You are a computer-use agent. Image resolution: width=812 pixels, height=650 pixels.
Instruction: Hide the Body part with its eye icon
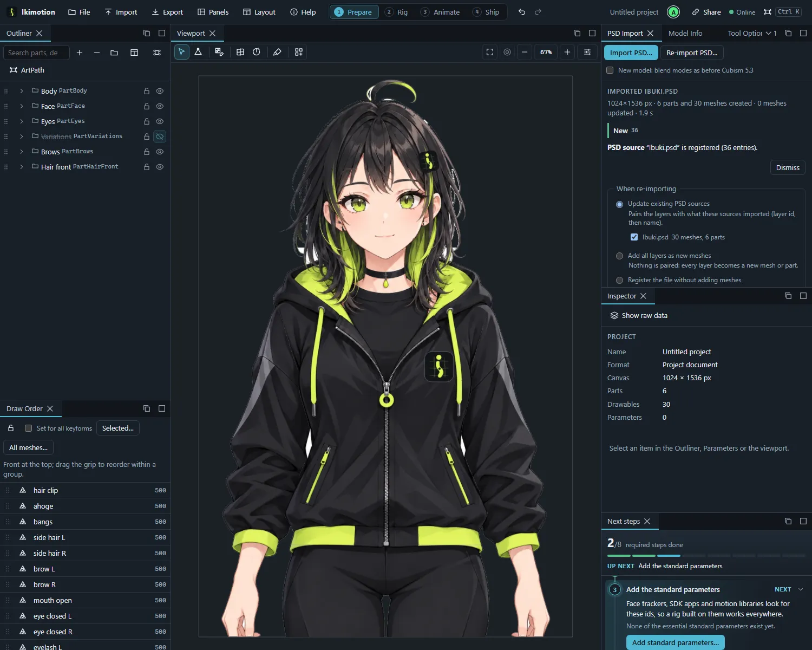[x=160, y=91]
